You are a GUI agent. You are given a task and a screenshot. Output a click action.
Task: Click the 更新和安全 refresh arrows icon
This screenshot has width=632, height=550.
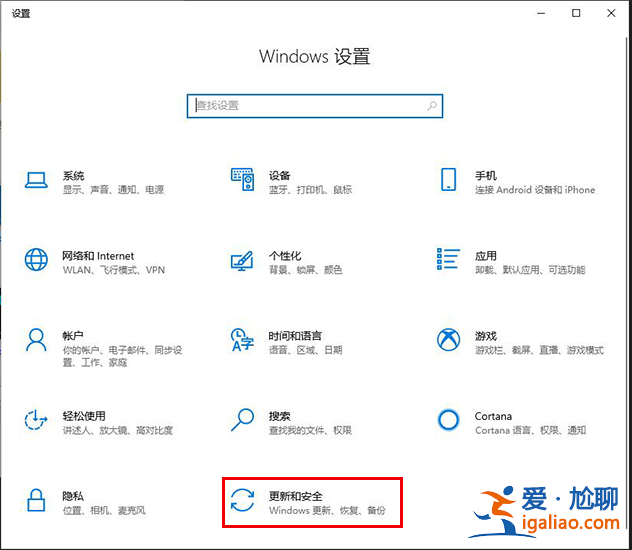(x=242, y=500)
